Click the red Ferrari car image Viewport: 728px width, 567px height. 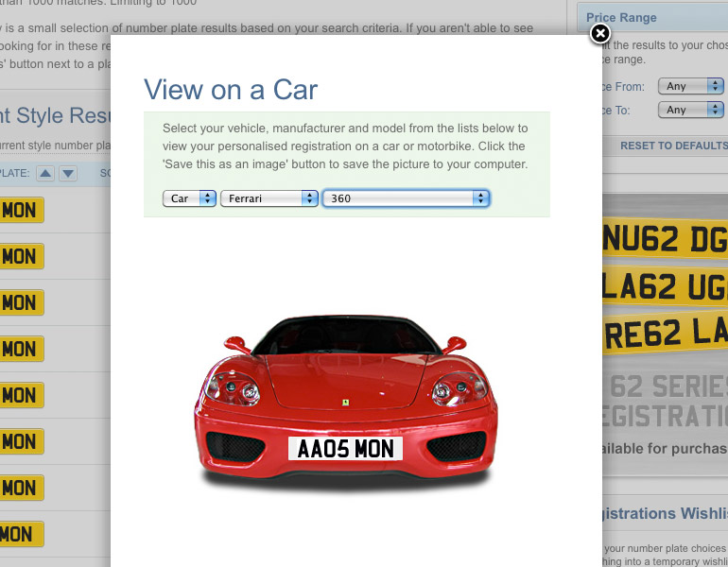[345, 402]
